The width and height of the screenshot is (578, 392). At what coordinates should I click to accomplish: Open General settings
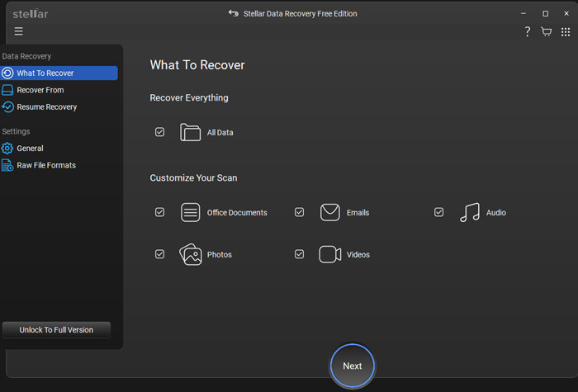coord(30,149)
